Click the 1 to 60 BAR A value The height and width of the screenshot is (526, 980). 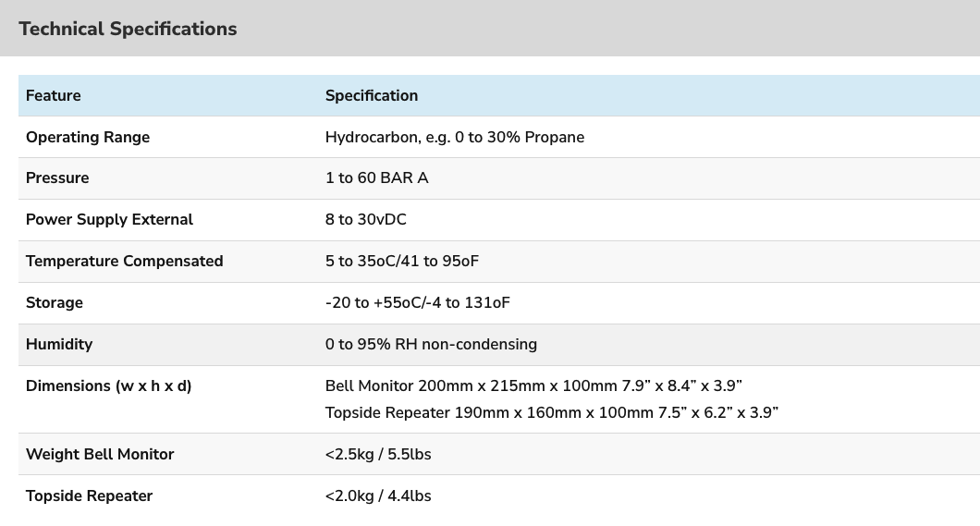pyautogui.click(x=376, y=178)
